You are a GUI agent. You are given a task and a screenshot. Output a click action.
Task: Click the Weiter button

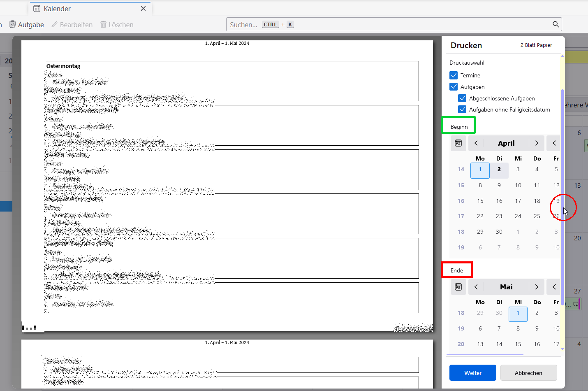[x=473, y=373]
